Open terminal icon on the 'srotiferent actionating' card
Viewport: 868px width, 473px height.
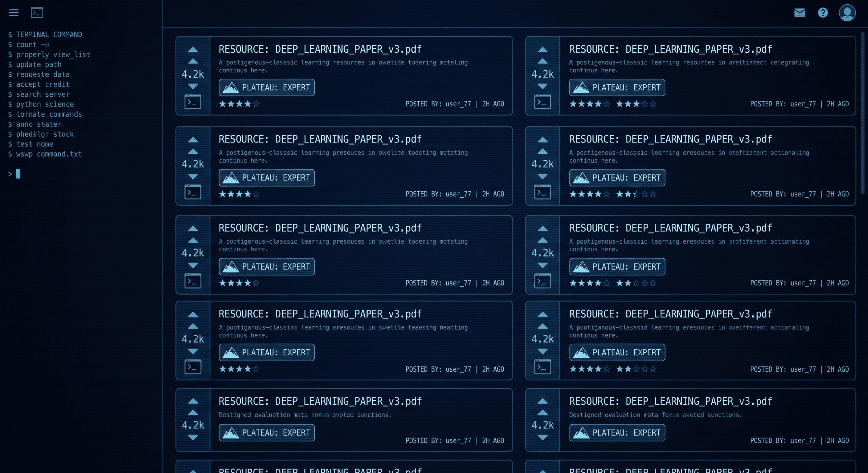pyautogui.click(x=542, y=281)
